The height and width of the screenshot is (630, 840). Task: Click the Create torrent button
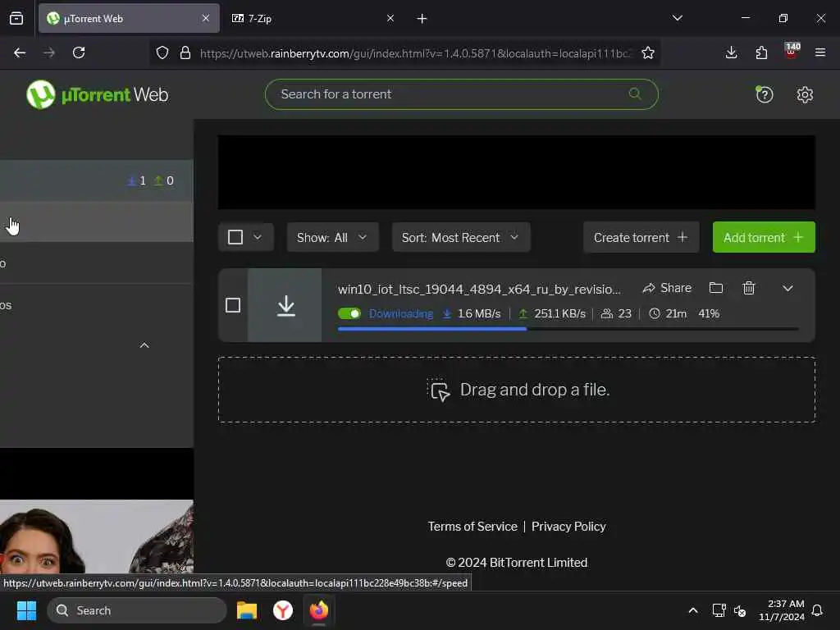point(641,237)
